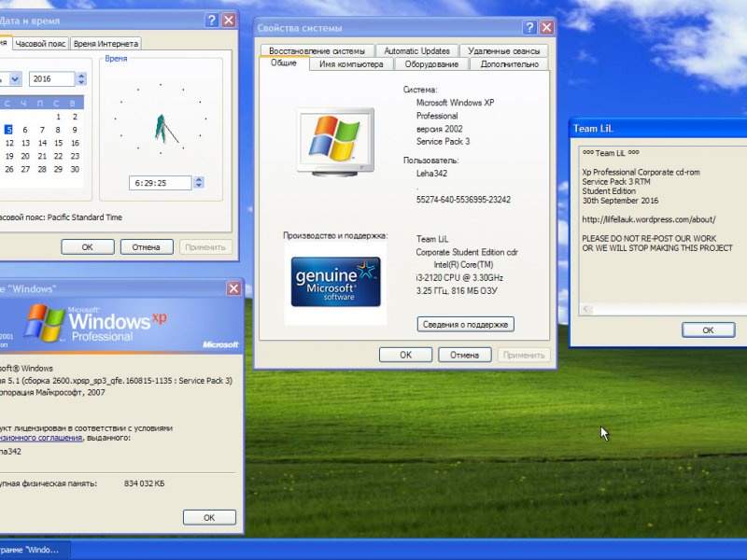
Task: Click the i3-2120 CPU @ 3.30GHz line
Action: 459,277
